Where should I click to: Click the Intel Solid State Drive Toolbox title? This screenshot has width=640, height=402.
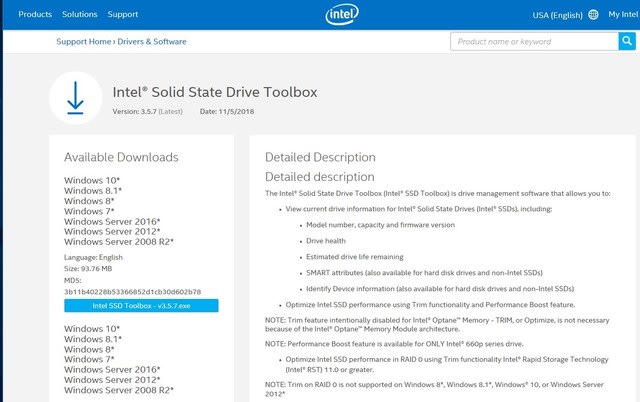(215, 92)
